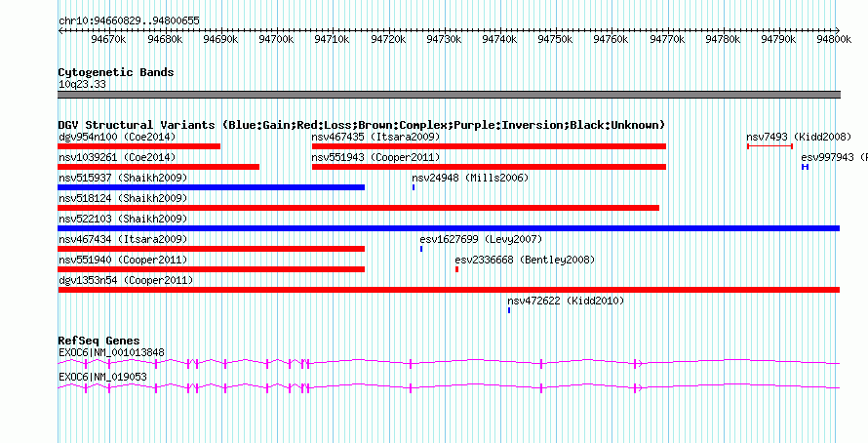Open the nsv518124 (Shaikh2009) label

click(x=123, y=198)
